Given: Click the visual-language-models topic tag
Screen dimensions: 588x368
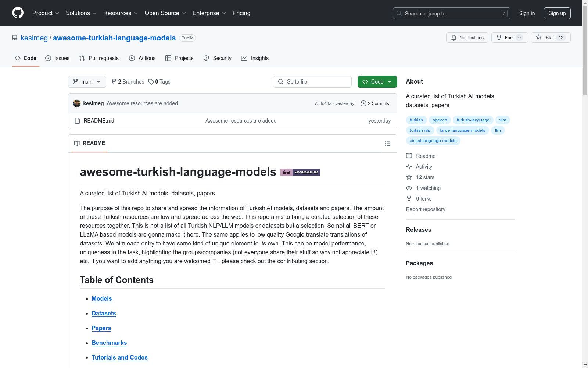Looking at the screenshot, I should tap(433, 141).
